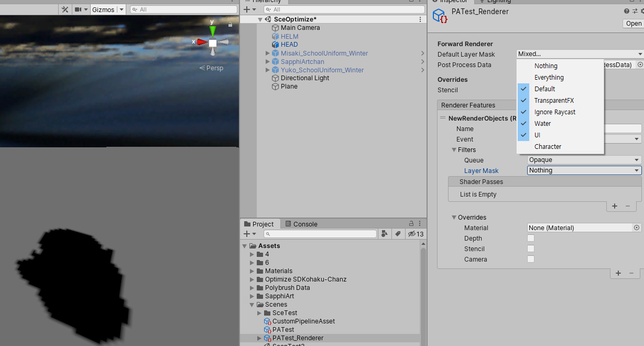Image resolution: width=644 pixels, height=346 pixels.
Task: Select SapphiArt folder
Action: click(x=279, y=296)
